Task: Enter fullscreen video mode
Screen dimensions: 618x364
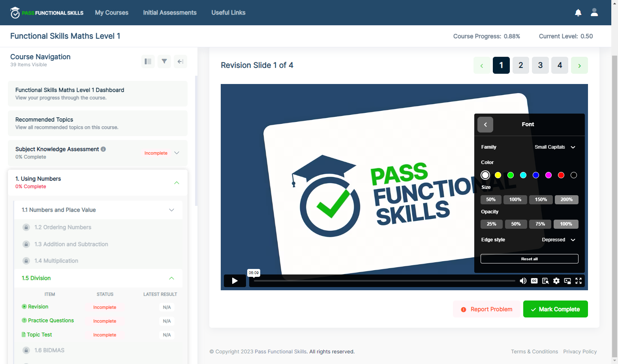Action: (579, 281)
